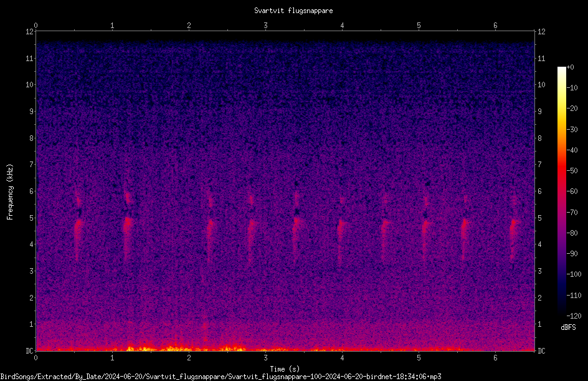Click the last bird call after 6 seconds
This screenshot has width=588, height=381.
[x=514, y=229]
